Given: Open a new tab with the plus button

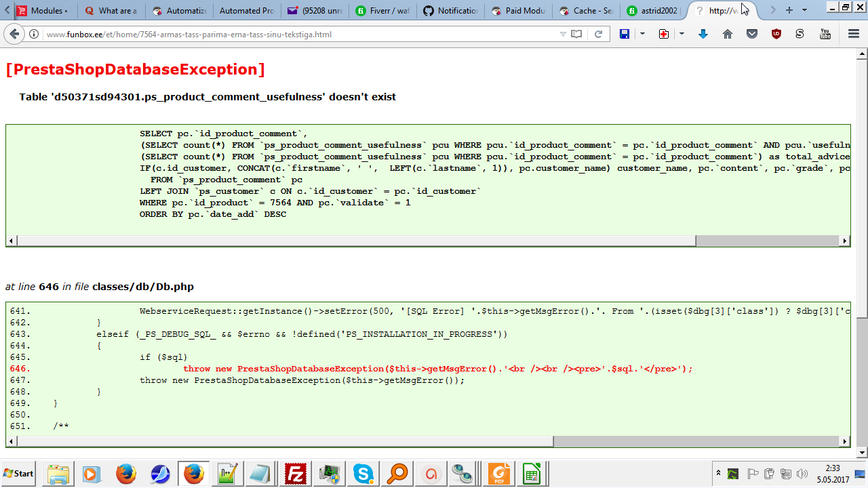Looking at the screenshot, I should 789,10.
